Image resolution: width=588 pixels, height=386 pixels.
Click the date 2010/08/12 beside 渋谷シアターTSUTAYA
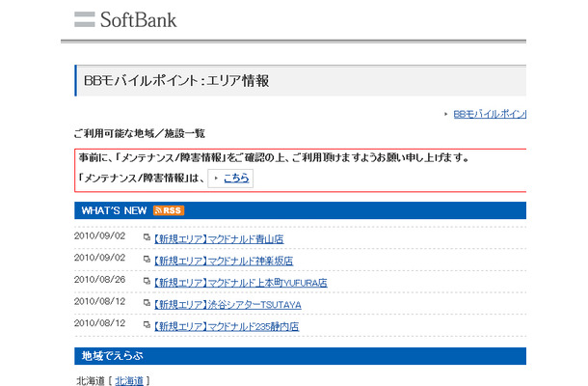point(99,301)
